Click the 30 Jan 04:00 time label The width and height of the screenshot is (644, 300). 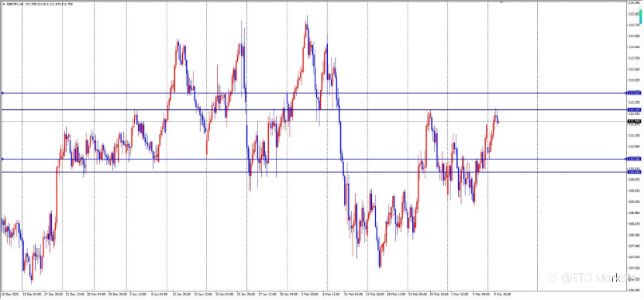(289, 295)
